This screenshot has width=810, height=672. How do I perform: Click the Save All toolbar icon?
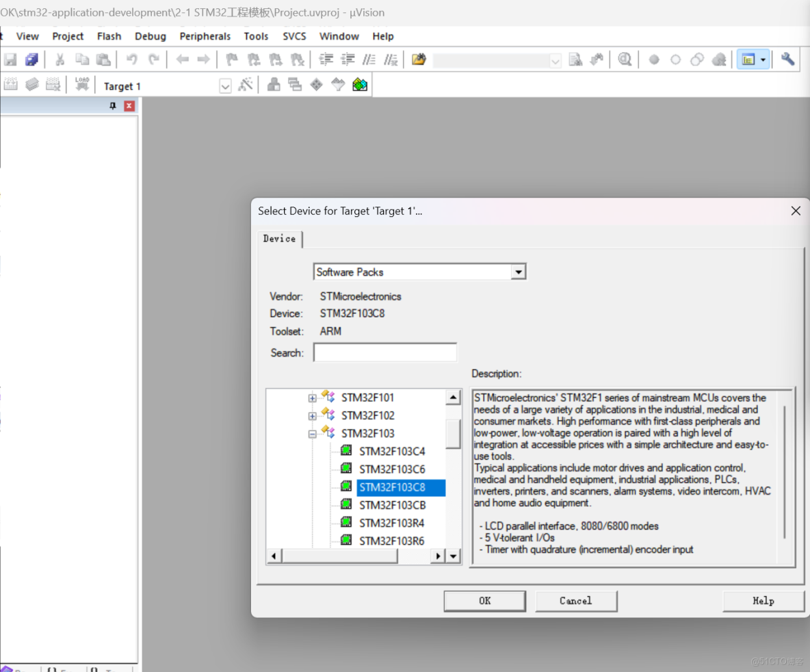31,60
